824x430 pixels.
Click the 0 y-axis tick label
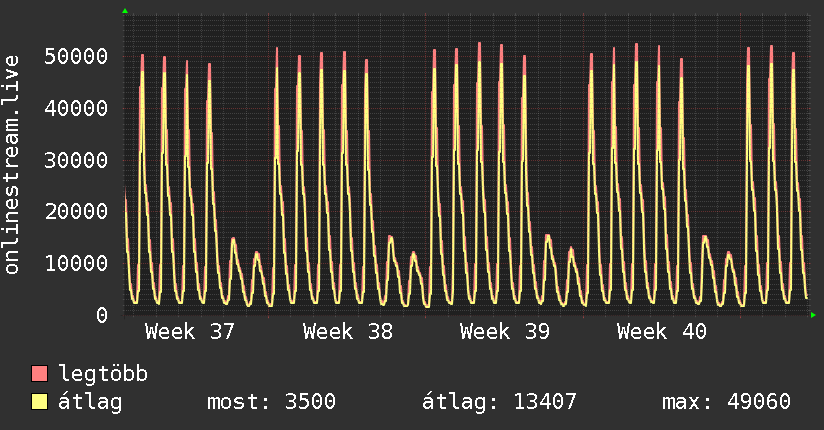point(102,315)
